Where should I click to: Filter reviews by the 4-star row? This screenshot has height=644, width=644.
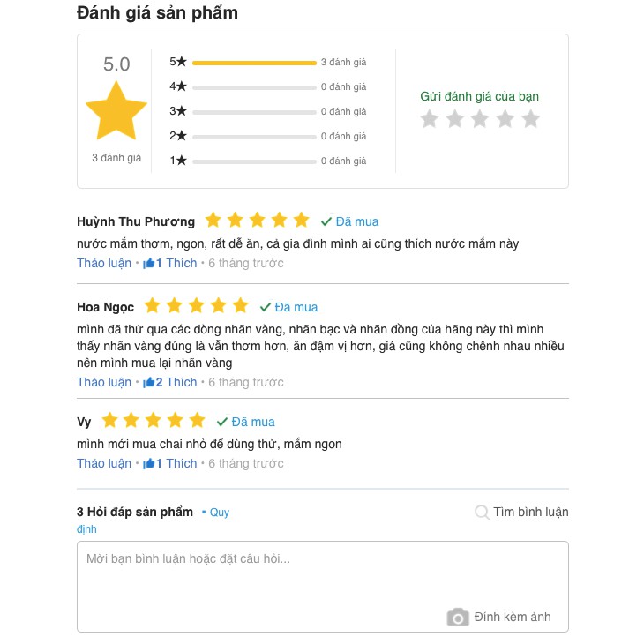(254, 87)
